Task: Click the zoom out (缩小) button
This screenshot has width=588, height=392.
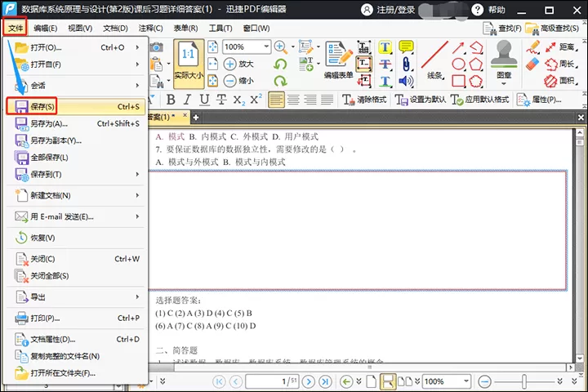Action: 238,81
